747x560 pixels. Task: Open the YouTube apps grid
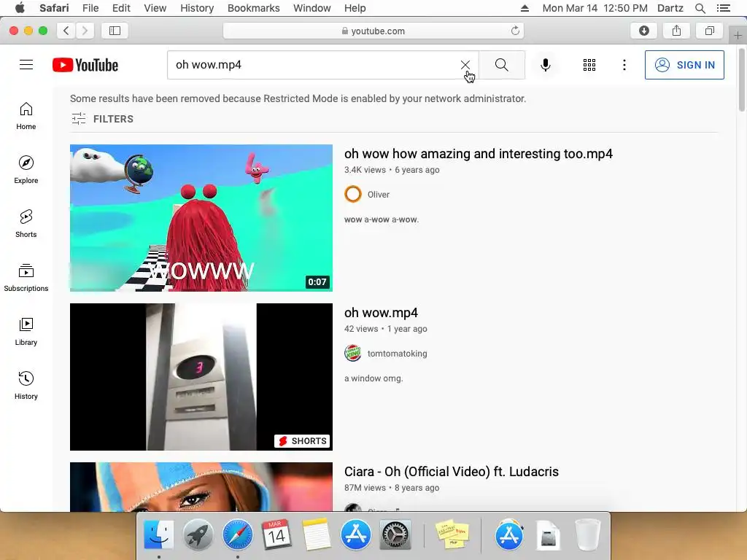(x=589, y=65)
